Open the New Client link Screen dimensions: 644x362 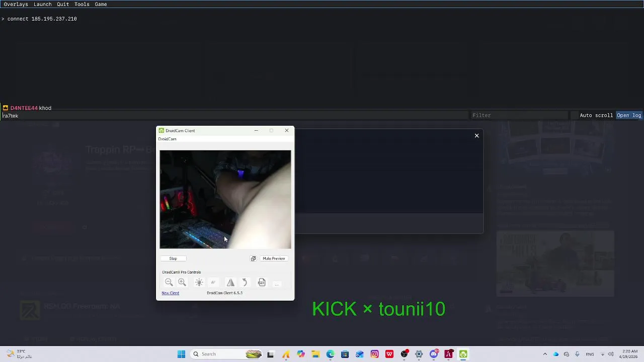pyautogui.click(x=170, y=293)
